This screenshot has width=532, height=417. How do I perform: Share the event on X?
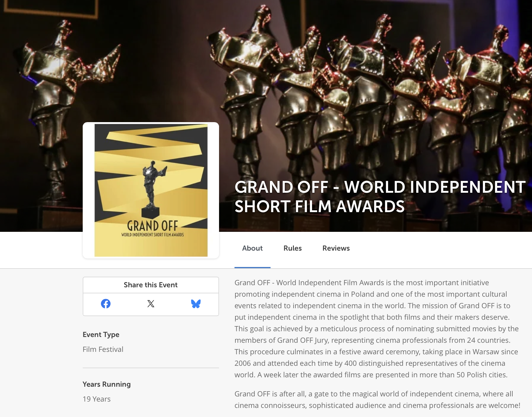pyautogui.click(x=151, y=304)
